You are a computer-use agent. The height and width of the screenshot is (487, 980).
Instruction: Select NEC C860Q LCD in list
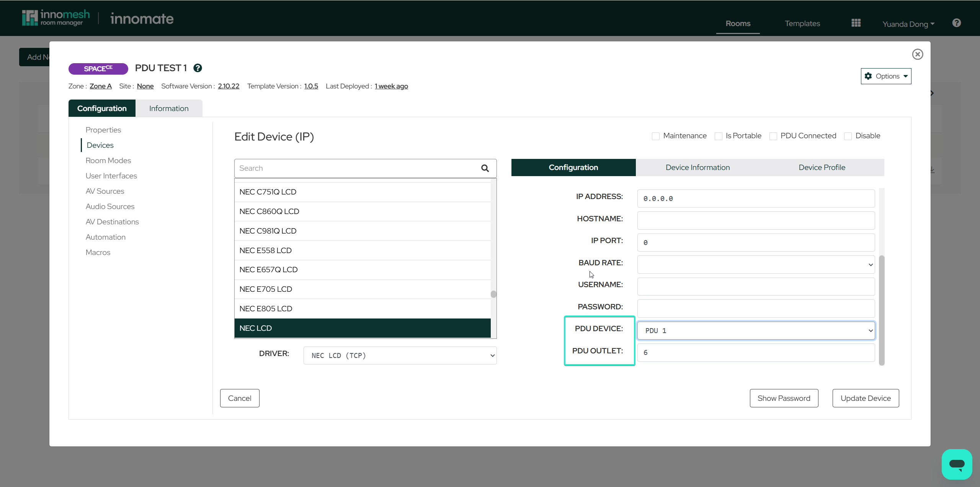tap(363, 211)
